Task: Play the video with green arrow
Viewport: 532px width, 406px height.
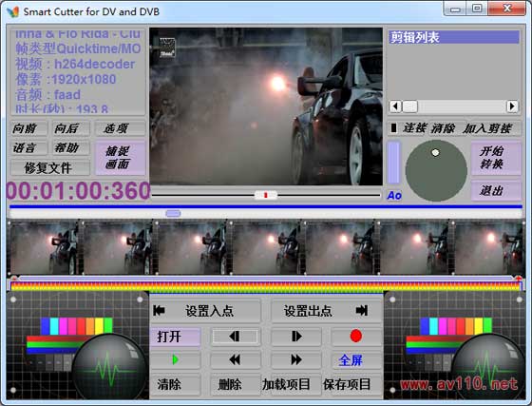Action: click(x=175, y=359)
